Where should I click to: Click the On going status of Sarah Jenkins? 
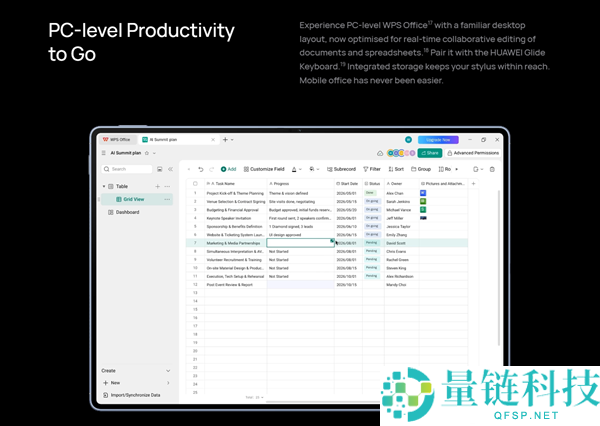pyautogui.click(x=372, y=201)
